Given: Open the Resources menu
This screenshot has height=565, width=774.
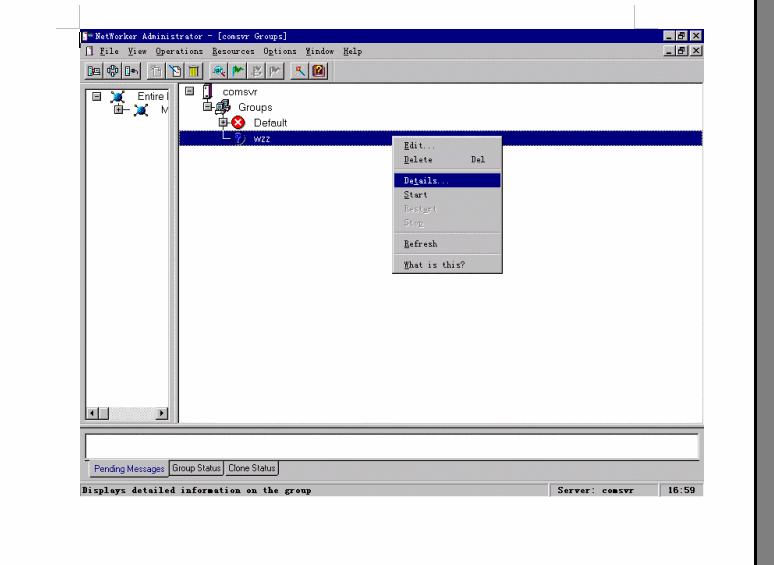Looking at the screenshot, I should click(x=233, y=51).
